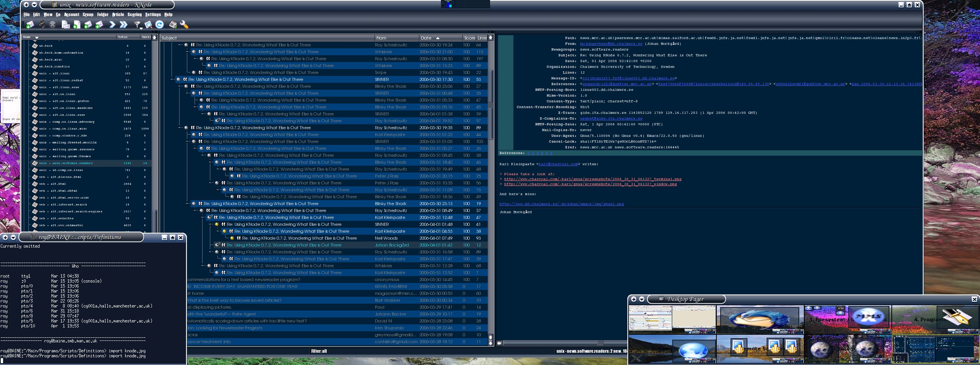Click the followup page with green arrow icon
Image resolution: width=980 pixels, height=365 pixels.
pos(76,25)
